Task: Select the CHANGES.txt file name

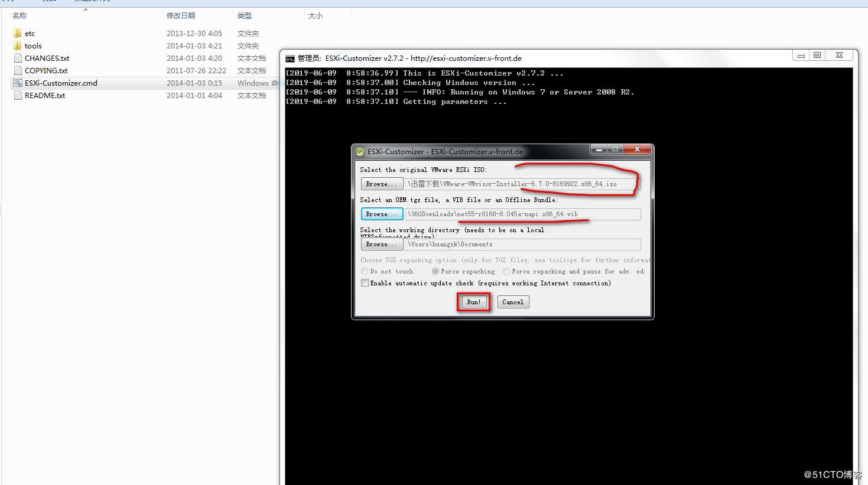Action: pyautogui.click(x=47, y=58)
